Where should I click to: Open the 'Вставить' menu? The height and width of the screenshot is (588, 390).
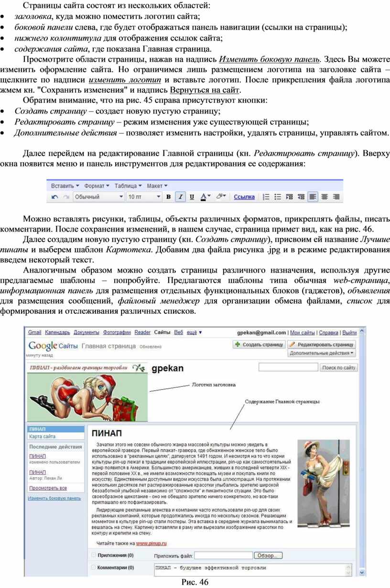(65, 185)
